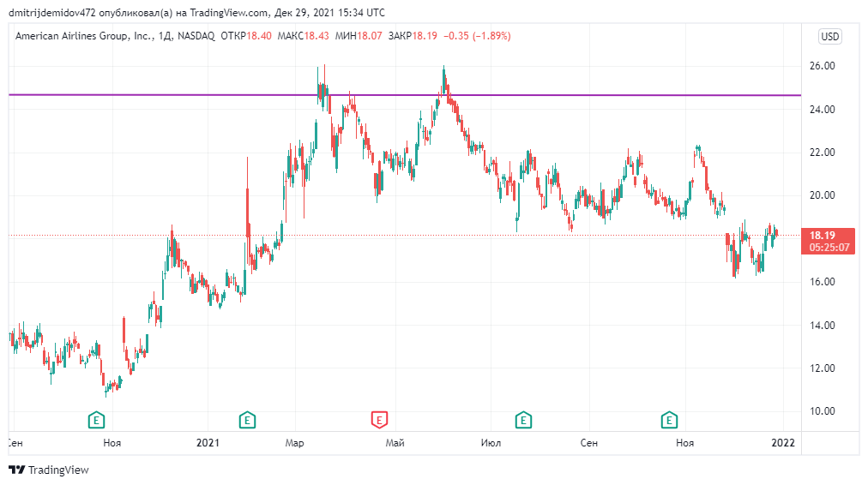Click the 16.00 price axis label
This screenshot has height=485, width=868.
click(x=822, y=281)
